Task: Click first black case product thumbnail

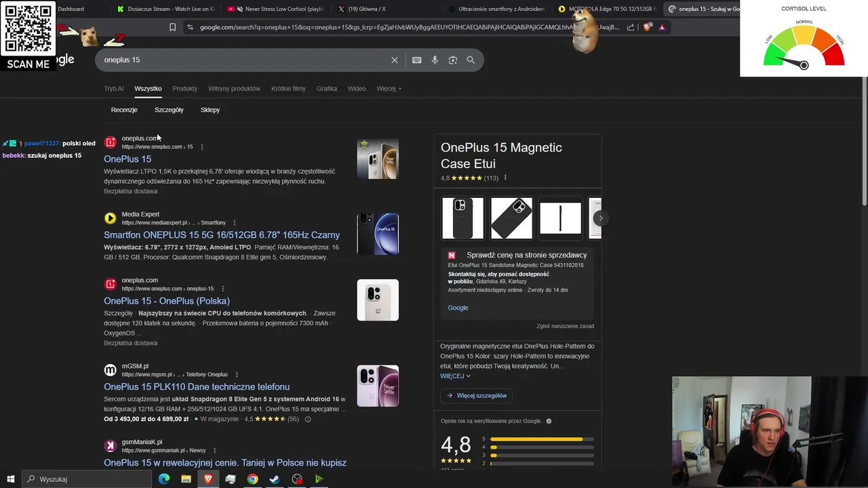Action: (462, 218)
